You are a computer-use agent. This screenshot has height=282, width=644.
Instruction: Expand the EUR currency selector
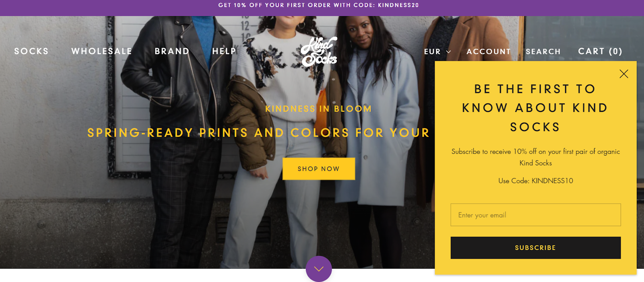pyautogui.click(x=438, y=51)
